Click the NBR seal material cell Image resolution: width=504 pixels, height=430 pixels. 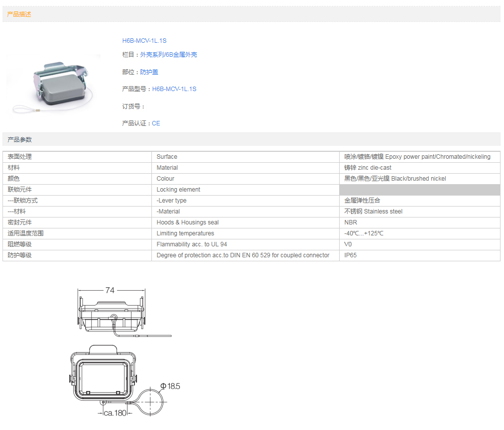(x=351, y=222)
